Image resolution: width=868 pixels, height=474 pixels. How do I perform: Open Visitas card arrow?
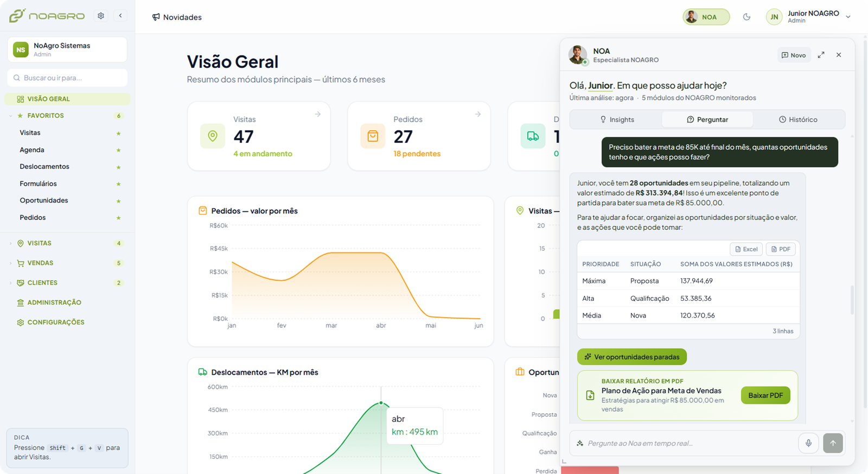click(x=318, y=114)
